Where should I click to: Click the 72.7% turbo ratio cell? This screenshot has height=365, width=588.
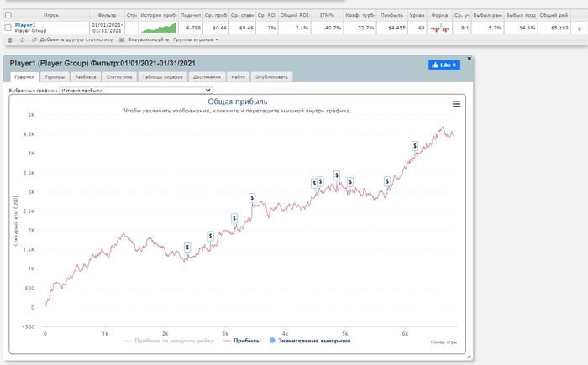pyautogui.click(x=360, y=28)
